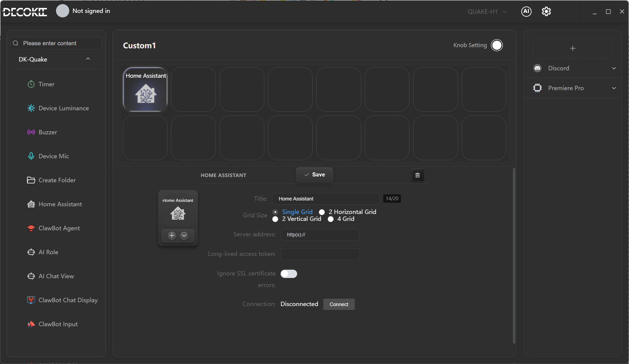Click the ClawBot Input icon
Screen dimensions: 629x364
pyautogui.click(x=31, y=324)
